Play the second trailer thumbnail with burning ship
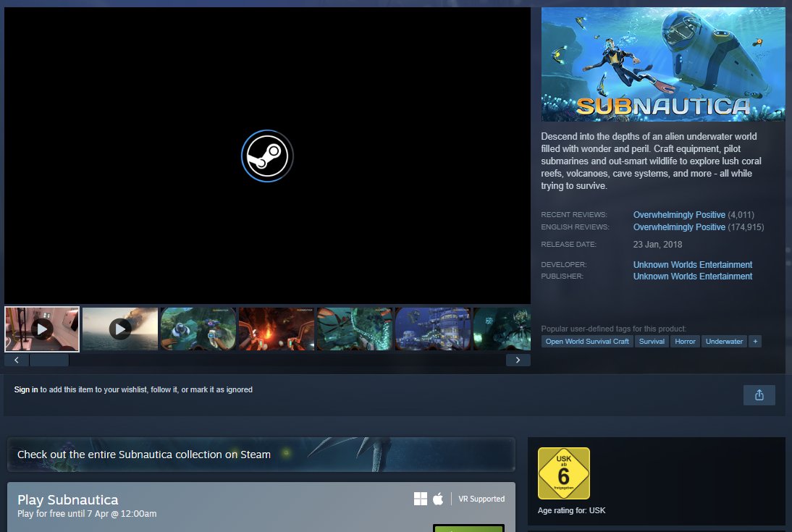792x532 pixels. click(x=120, y=329)
